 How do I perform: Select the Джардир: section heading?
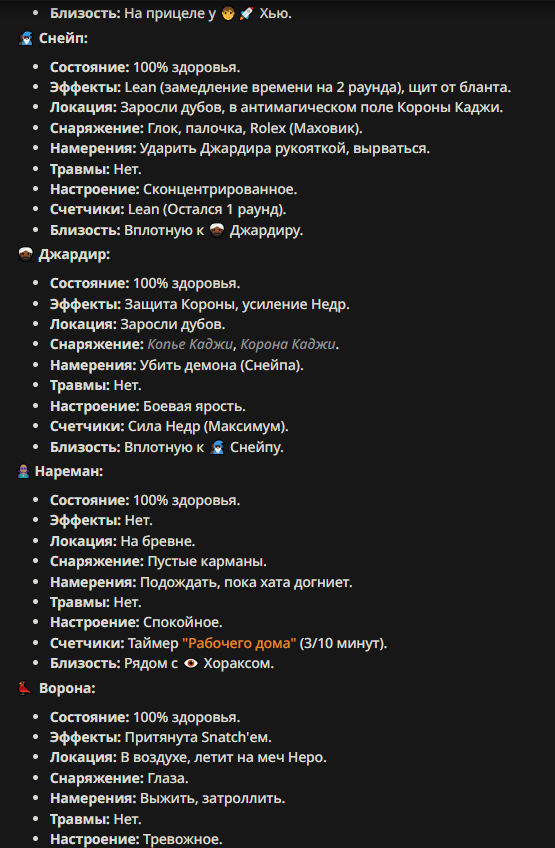pyautogui.click(x=74, y=255)
